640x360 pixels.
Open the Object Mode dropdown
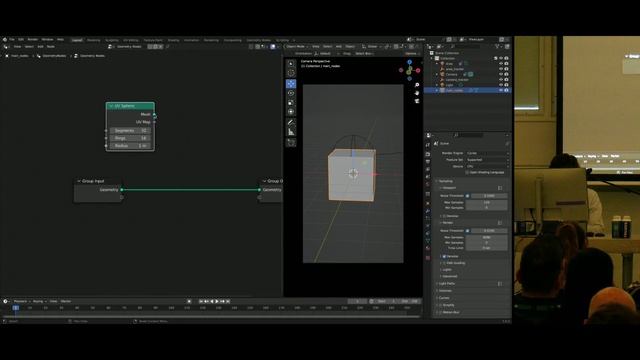297,47
